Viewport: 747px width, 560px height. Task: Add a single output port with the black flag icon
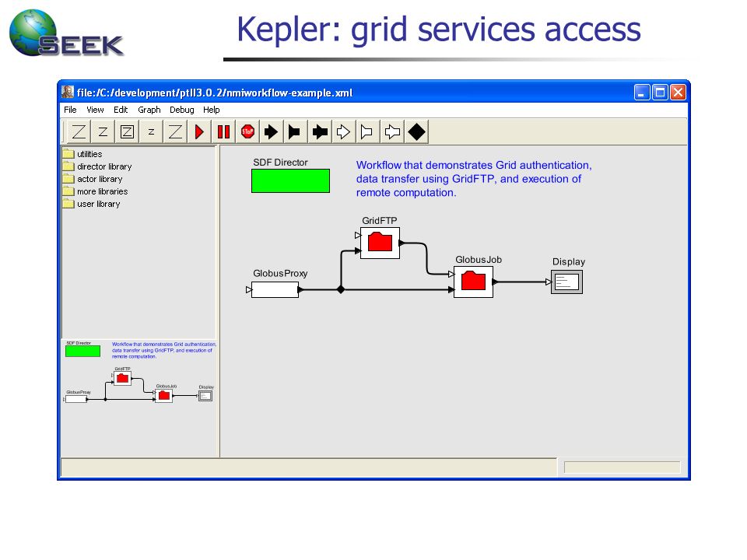click(295, 131)
